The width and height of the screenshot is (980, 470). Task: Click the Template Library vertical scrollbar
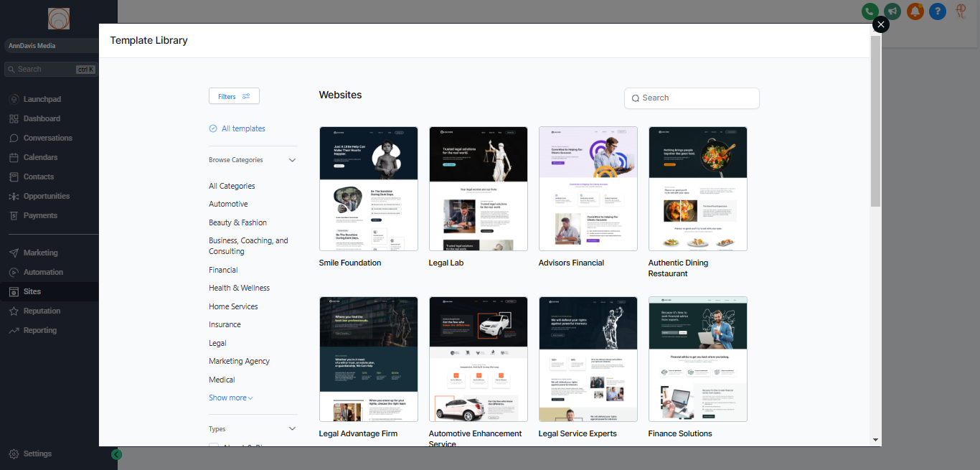point(875,122)
